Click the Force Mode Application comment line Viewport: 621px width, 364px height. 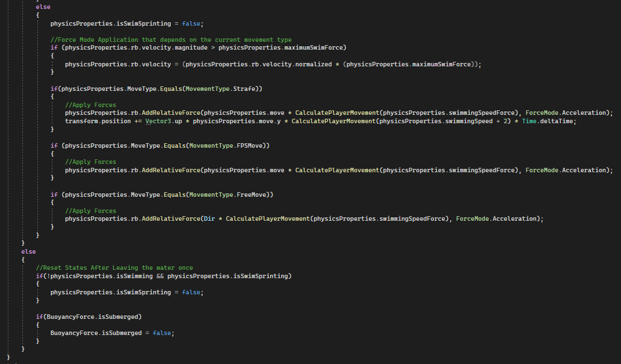pyautogui.click(x=171, y=40)
